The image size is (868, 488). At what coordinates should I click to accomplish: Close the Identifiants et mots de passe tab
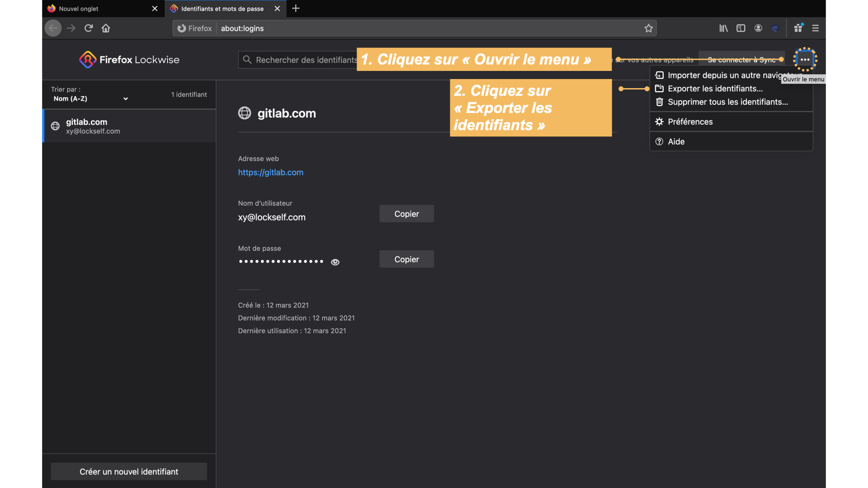[277, 9]
